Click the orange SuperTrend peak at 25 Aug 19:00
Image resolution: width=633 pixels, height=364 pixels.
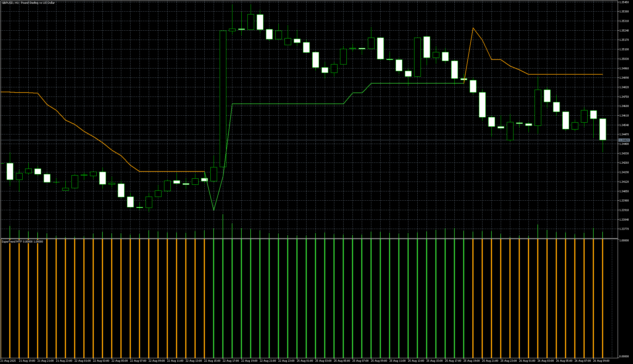coord(473,28)
